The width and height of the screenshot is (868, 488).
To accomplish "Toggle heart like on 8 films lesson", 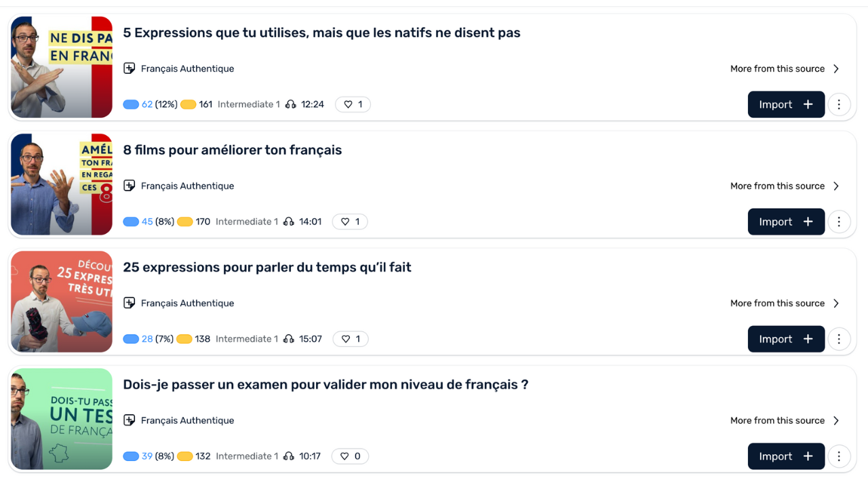I will coord(350,222).
